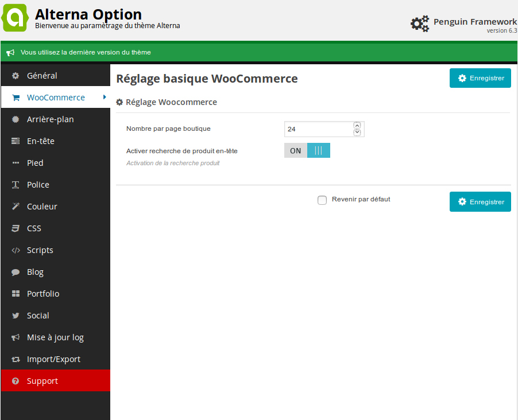Open the Général settings section
The width and height of the screenshot is (518, 420).
pos(42,75)
